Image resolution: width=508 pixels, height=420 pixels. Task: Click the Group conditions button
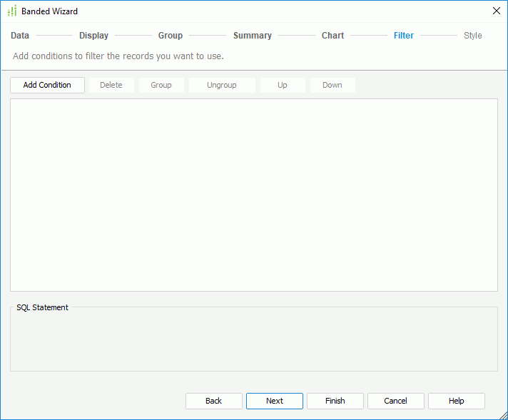coord(161,85)
